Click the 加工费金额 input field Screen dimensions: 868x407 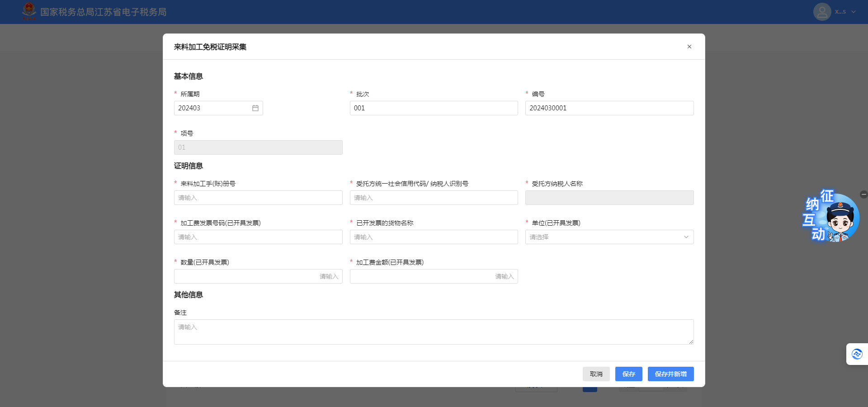coord(434,276)
